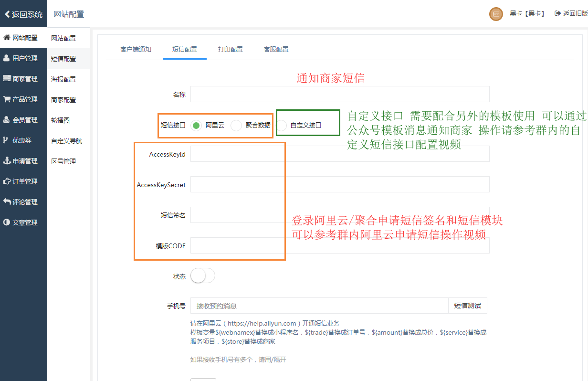The height and width of the screenshot is (381, 588).
Task: Switch to the 短信配置 tab
Action: coord(185,49)
